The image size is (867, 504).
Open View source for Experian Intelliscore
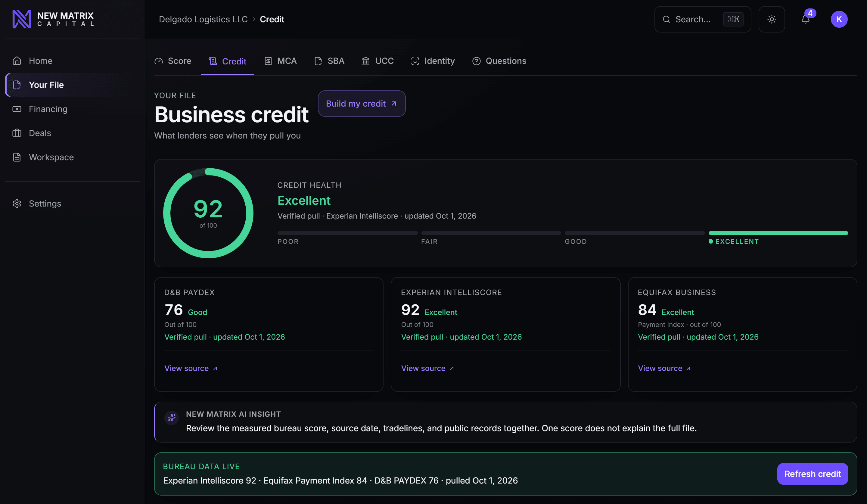point(428,369)
